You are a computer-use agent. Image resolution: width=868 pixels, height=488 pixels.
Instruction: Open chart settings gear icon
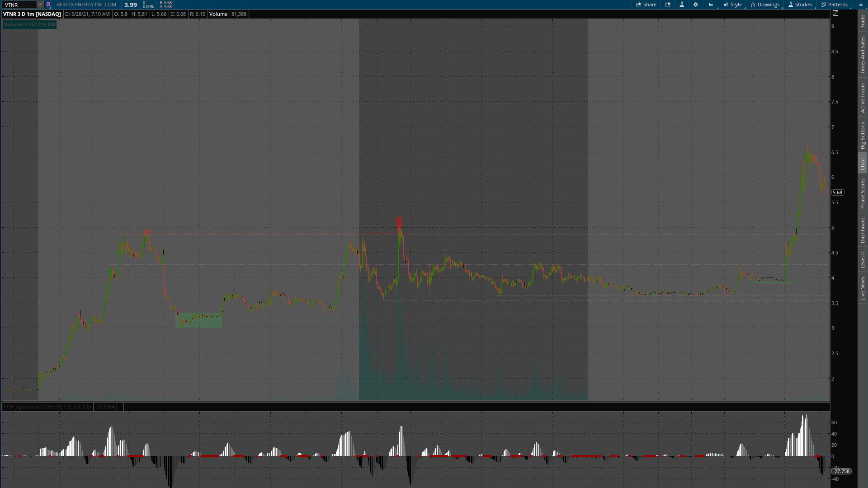coord(696,5)
